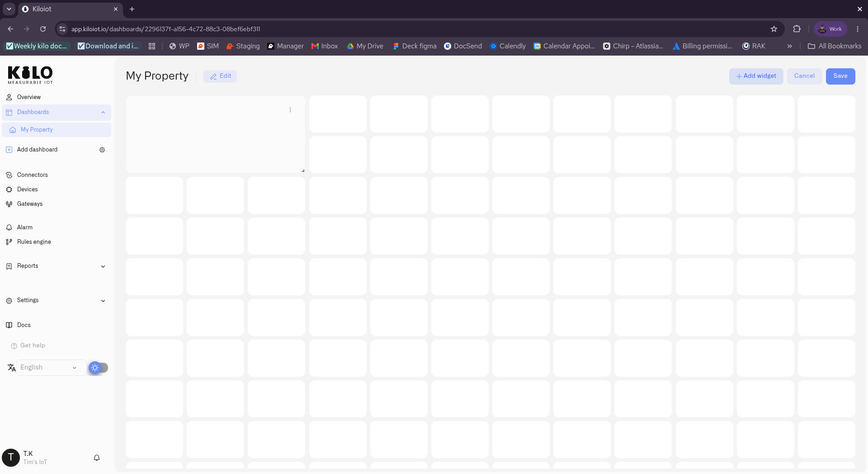Toggle the light/dark theme switch

[98, 368]
